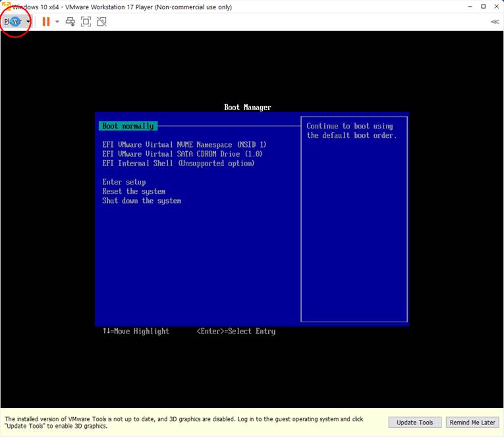
Task: Choose Reset the system option
Action: [133, 191]
